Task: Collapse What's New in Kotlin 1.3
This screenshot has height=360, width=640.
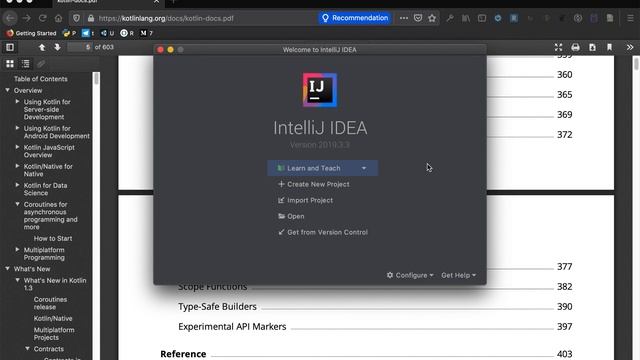Action: click(x=17, y=280)
